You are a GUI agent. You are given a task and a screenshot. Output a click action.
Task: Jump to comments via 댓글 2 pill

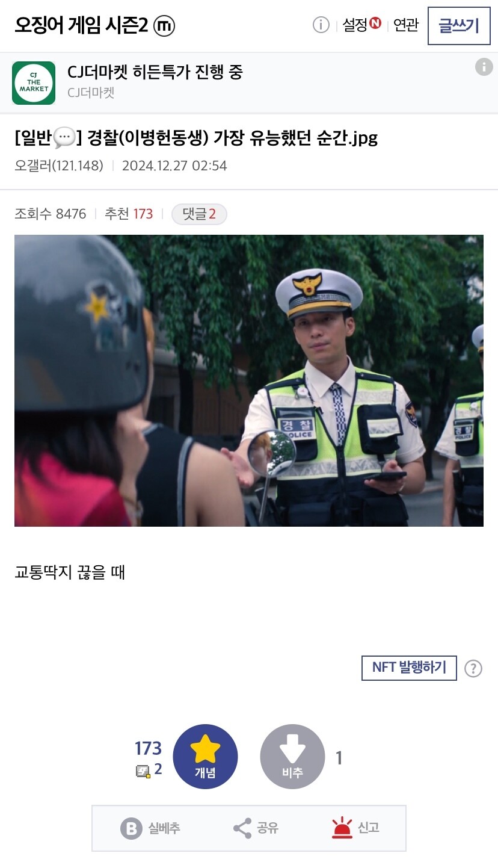[199, 214]
